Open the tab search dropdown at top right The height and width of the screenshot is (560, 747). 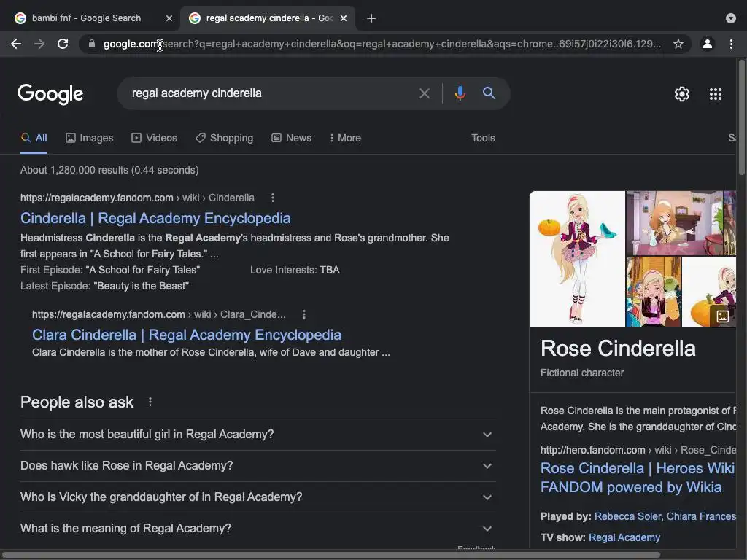tap(731, 18)
